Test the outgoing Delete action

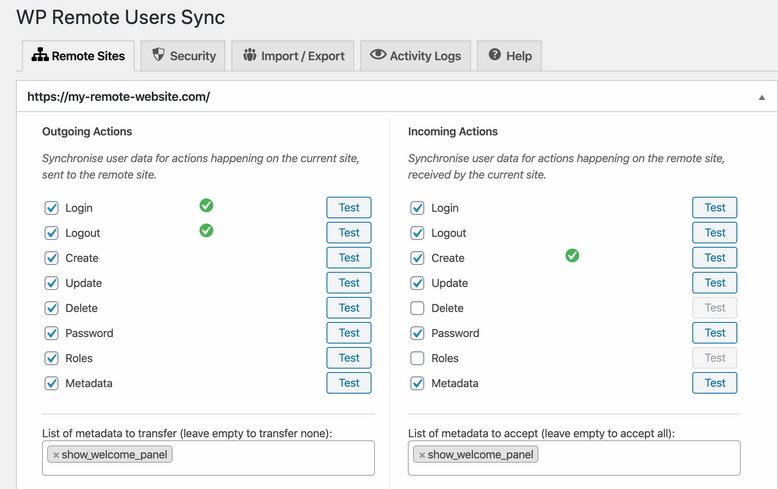pos(349,307)
